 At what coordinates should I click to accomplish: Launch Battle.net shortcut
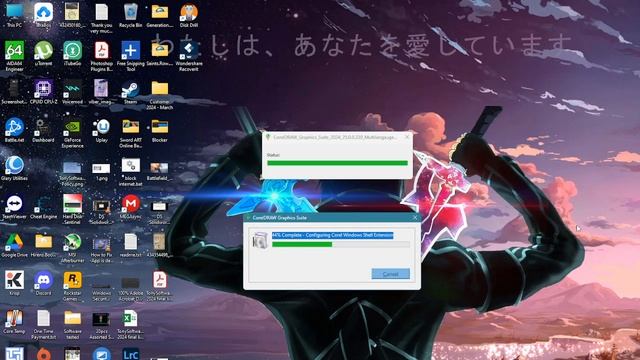14,130
